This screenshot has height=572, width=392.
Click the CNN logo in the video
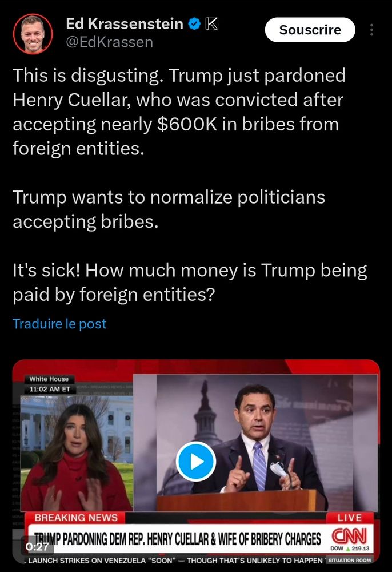tap(349, 537)
